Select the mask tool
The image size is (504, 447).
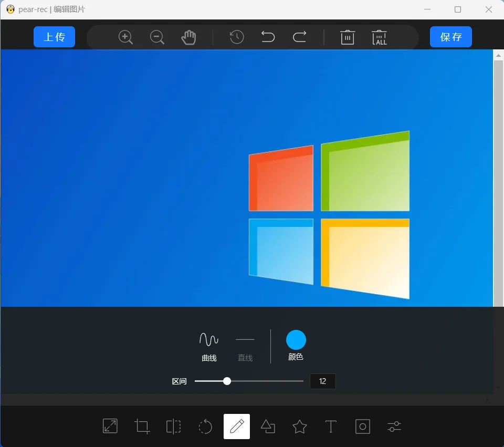click(x=363, y=427)
